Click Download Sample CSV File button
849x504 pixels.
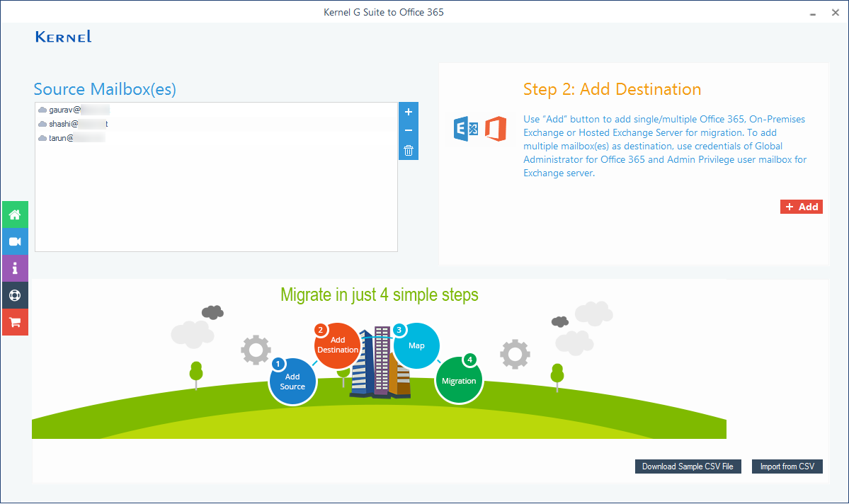(x=688, y=466)
